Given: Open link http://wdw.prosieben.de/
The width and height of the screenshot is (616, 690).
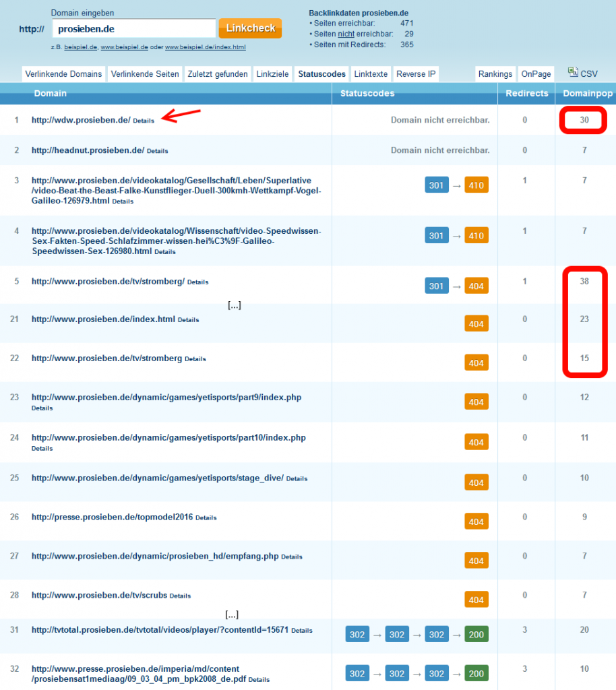Looking at the screenshot, I should [x=81, y=120].
